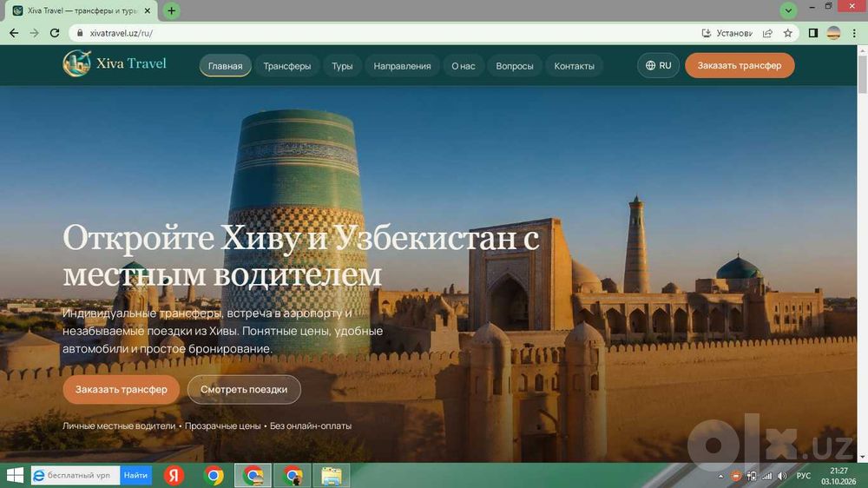
Task: Click the 'Без онлайн-оплаты' text
Action: [x=311, y=426]
